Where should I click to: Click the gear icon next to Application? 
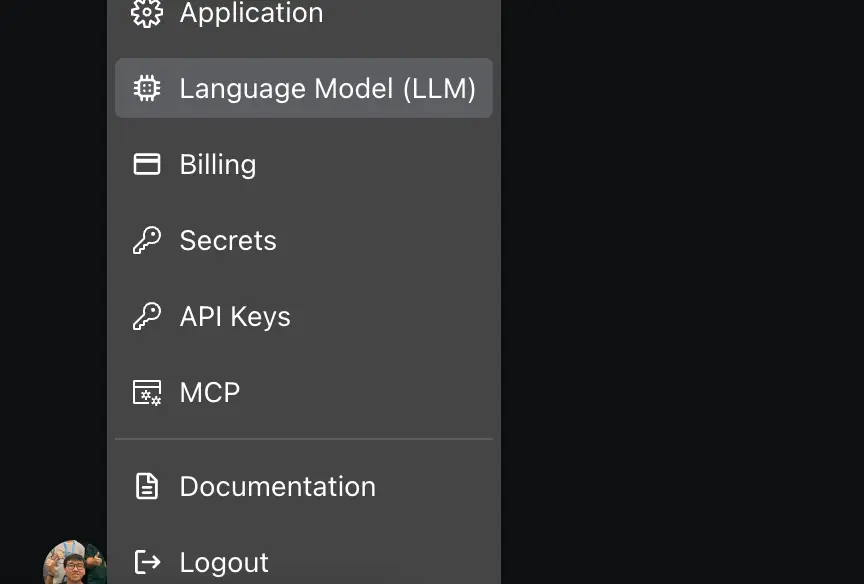[146, 14]
